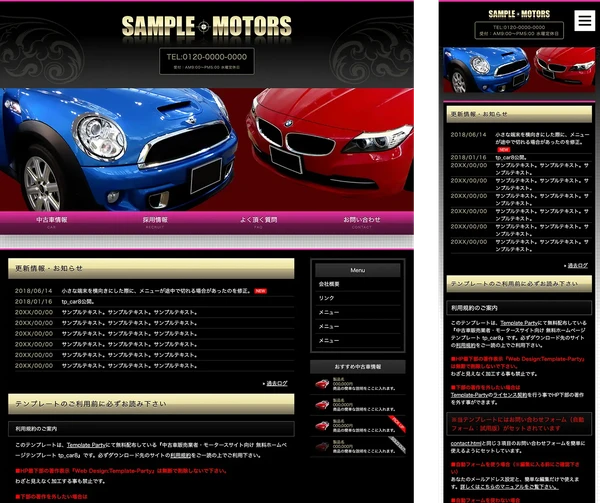Click the 過去ログ link in desktop view
The image size is (600, 503).
[277, 383]
